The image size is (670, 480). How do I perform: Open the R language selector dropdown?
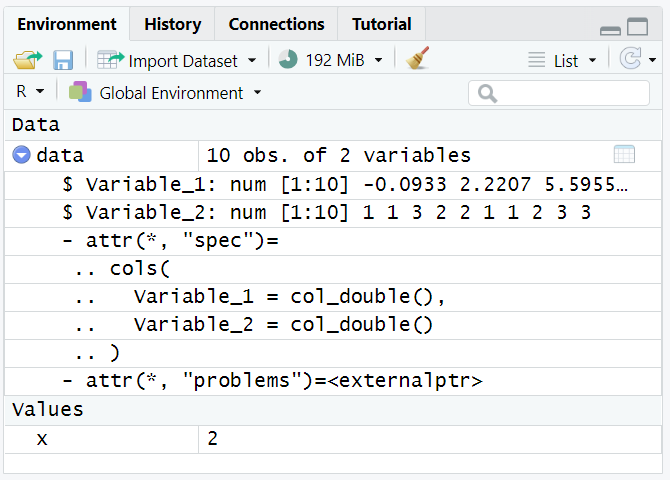pos(30,92)
